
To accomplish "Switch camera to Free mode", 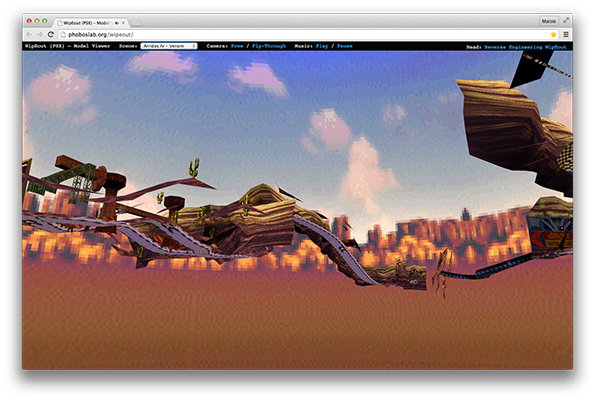I will pos(237,46).
